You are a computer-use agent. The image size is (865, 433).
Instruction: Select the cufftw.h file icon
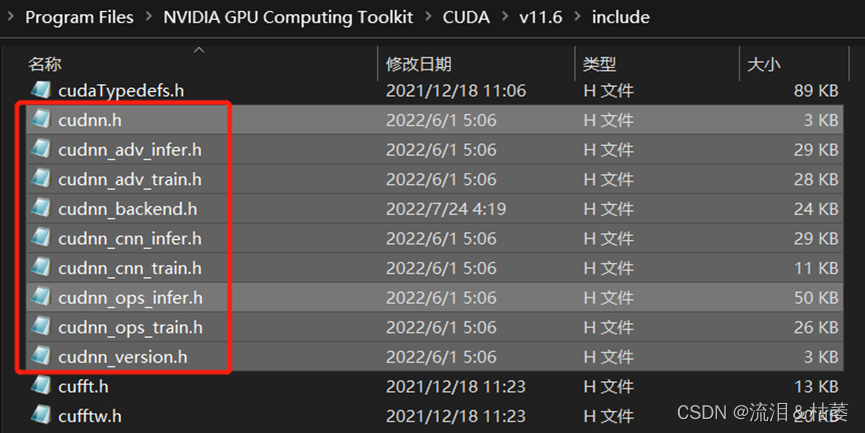coord(41,415)
